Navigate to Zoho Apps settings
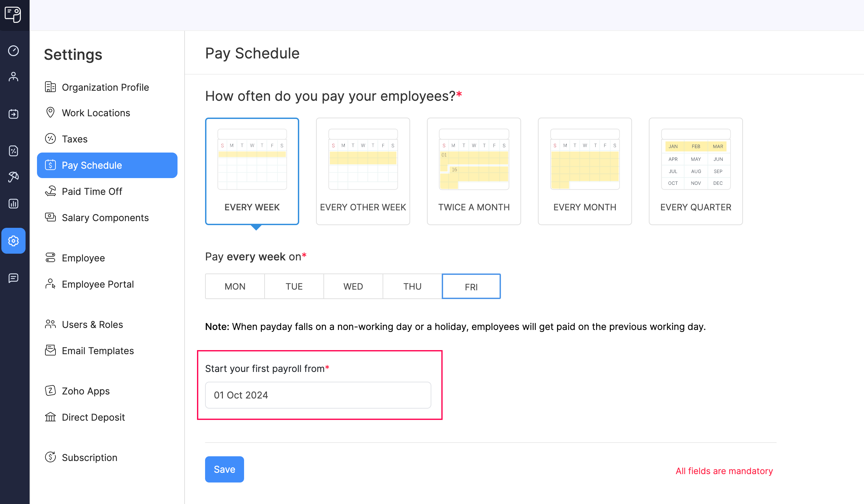The image size is (864, 504). point(85,390)
